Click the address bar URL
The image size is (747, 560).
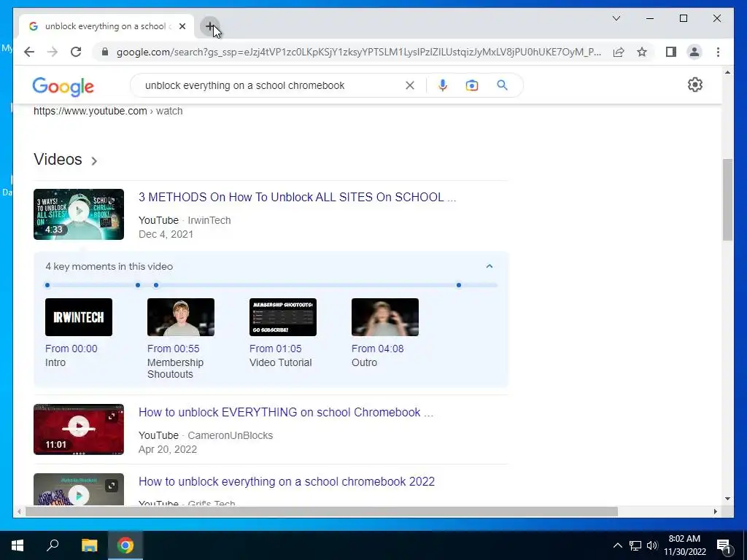pos(358,52)
